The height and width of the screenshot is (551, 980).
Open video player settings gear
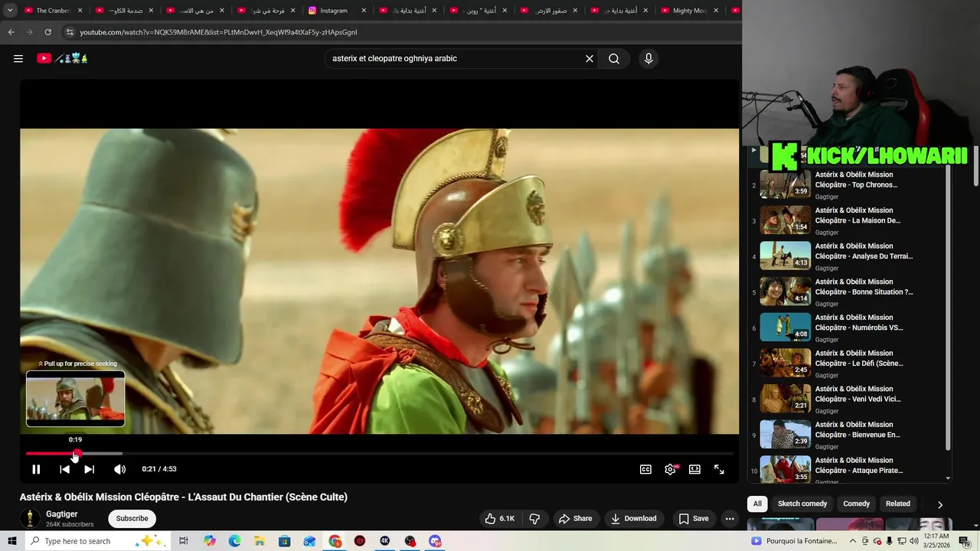point(671,469)
